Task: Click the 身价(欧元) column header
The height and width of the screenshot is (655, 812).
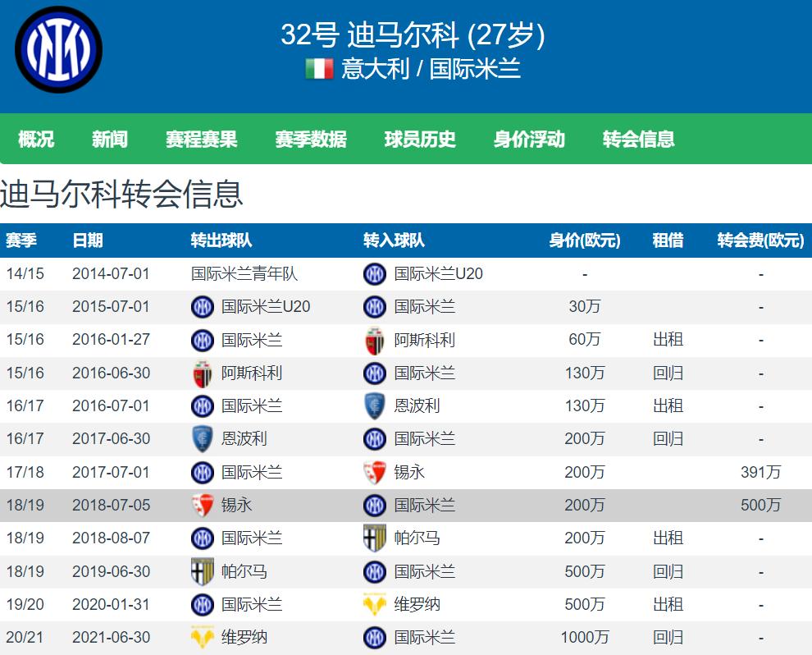Action: 585,240
